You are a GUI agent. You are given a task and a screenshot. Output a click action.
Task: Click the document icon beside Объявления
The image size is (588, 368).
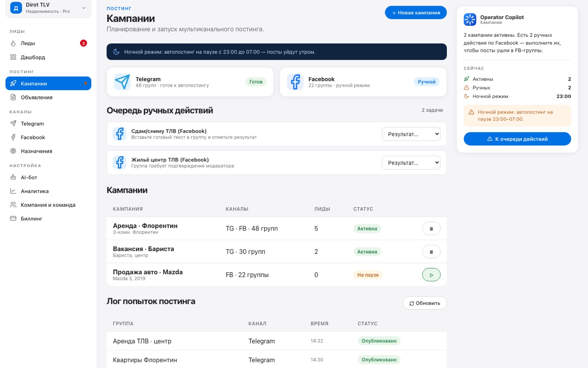pyautogui.click(x=13, y=97)
